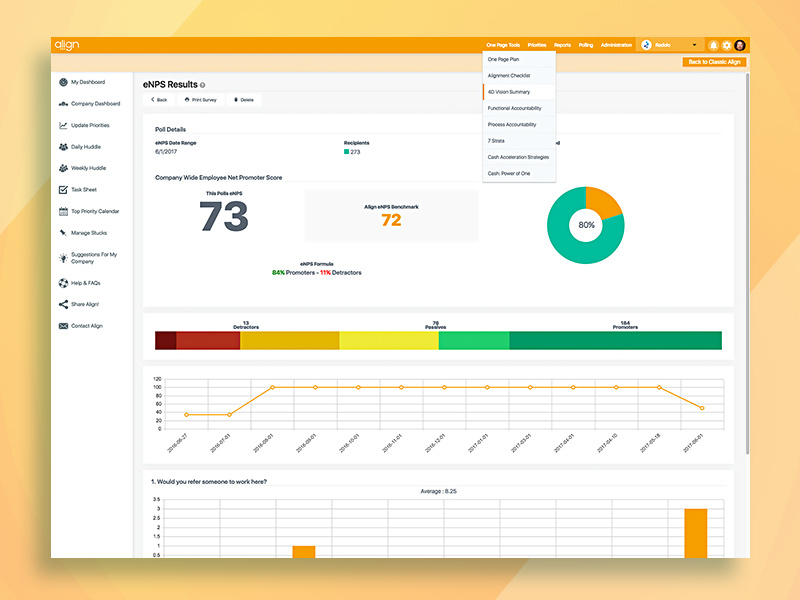Image resolution: width=800 pixels, height=600 pixels.
Task: Open the Contact Align link
Action: [x=87, y=326]
